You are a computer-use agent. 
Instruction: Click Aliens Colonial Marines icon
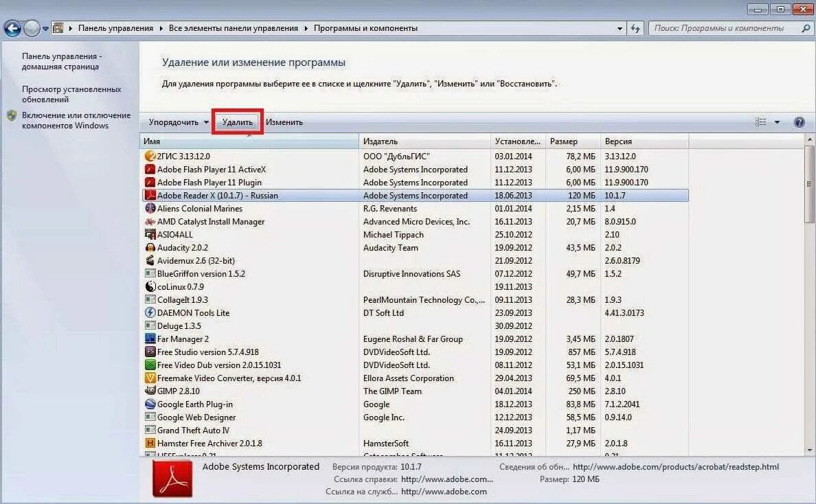coord(150,208)
